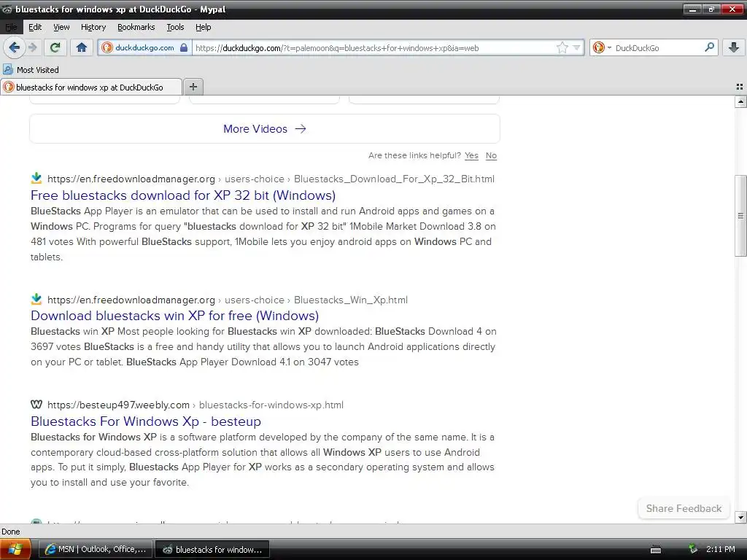
Task: Open the More Videos link
Action: tap(264, 128)
